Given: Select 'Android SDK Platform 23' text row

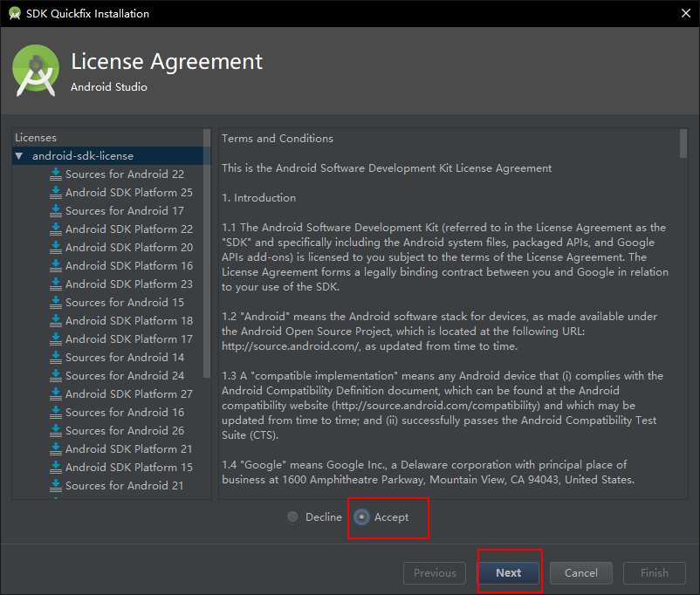Looking at the screenshot, I should [129, 284].
